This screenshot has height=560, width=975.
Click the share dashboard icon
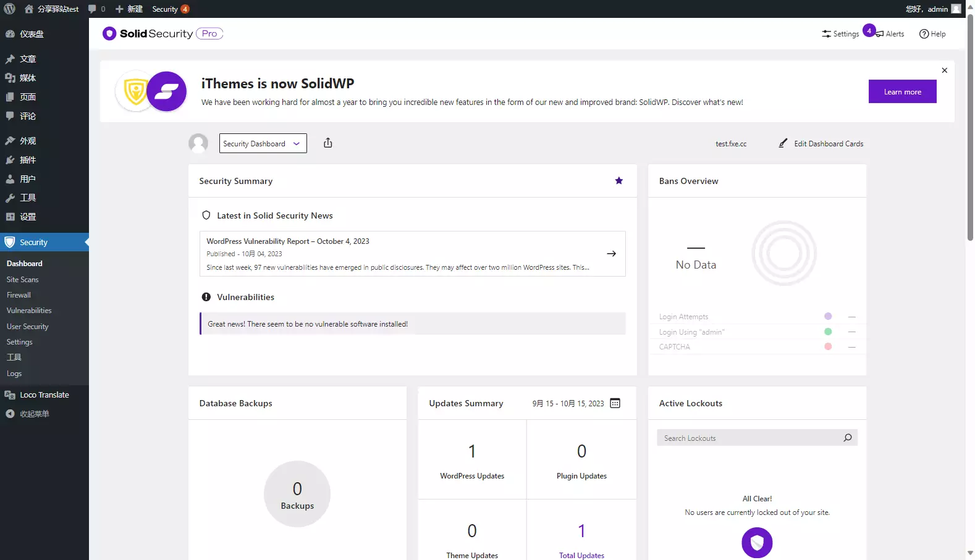click(x=328, y=143)
